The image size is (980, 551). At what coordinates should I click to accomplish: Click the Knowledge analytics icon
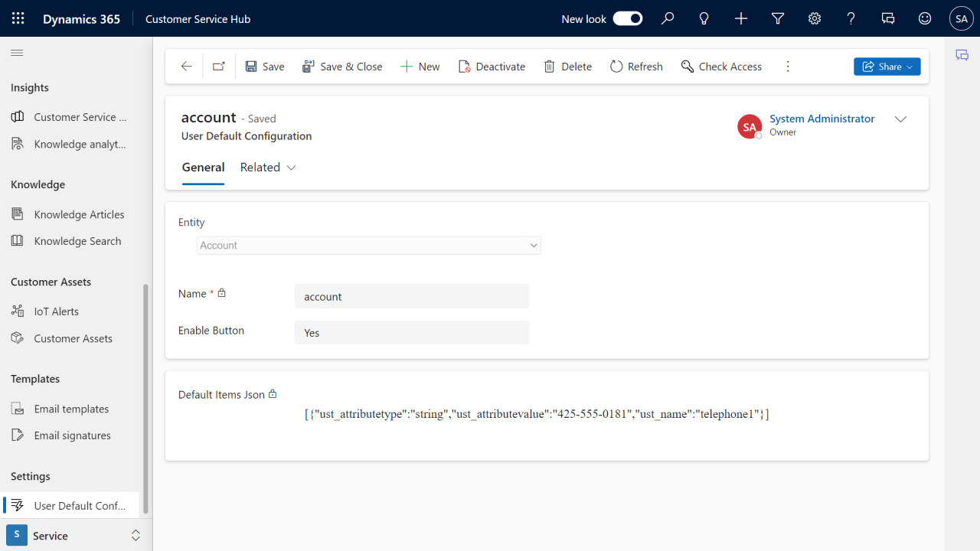pos(18,144)
